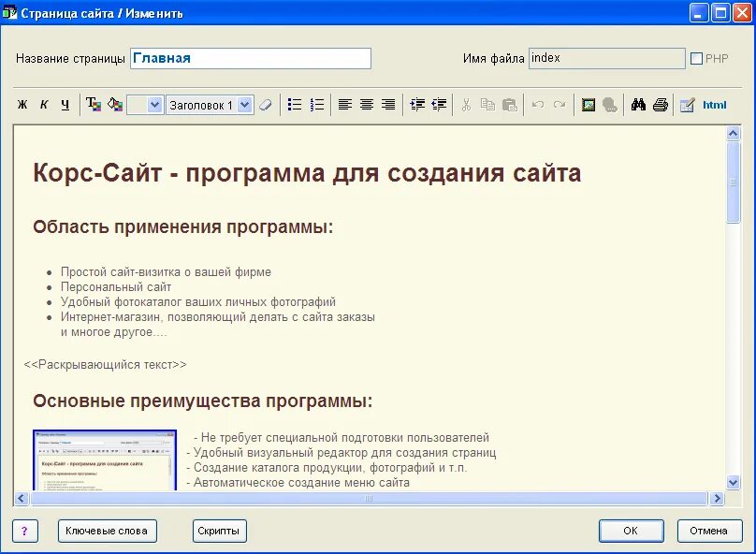This screenshot has height=554, width=756.
Task: Click the horizontal scrollbar right arrow
Action: click(x=717, y=499)
